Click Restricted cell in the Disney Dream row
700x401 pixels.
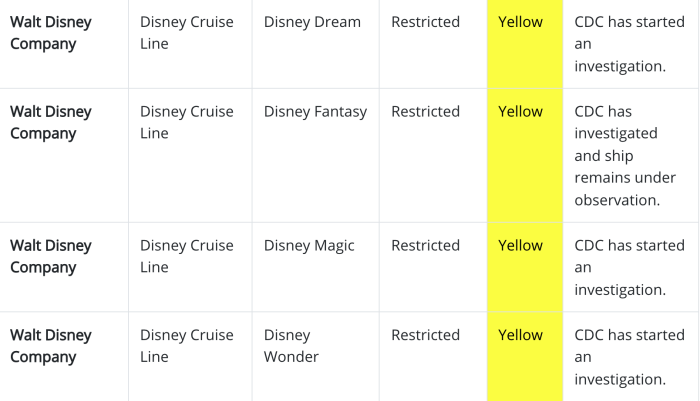click(x=433, y=44)
